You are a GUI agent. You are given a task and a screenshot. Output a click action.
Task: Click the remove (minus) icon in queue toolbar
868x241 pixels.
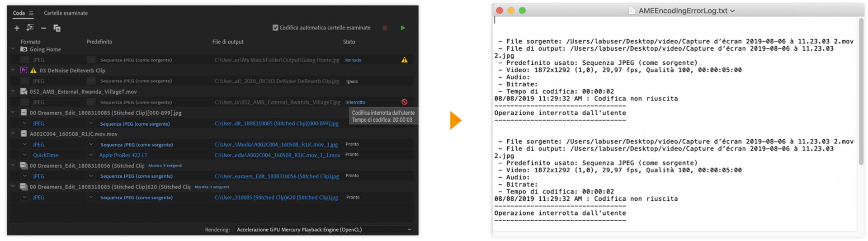click(x=43, y=28)
